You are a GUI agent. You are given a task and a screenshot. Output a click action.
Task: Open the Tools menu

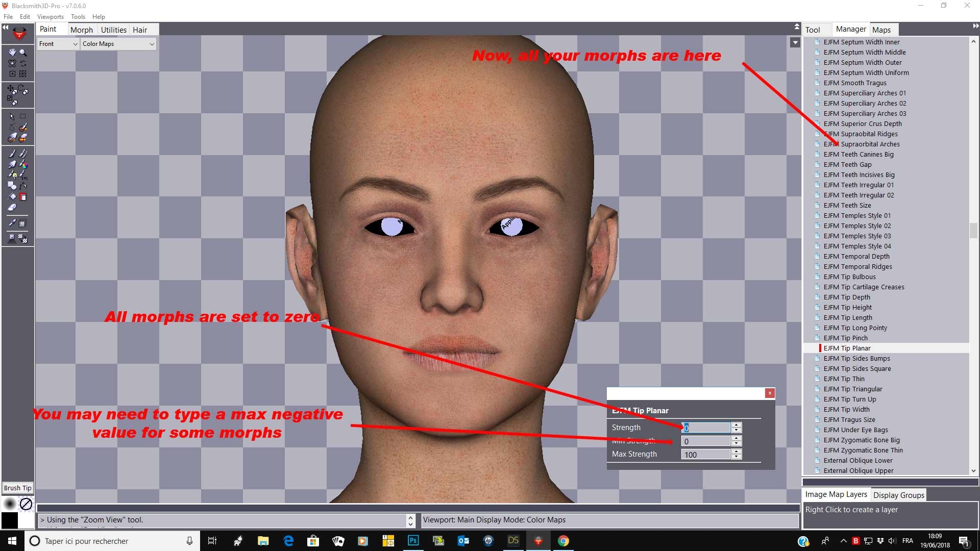[78, 16]
